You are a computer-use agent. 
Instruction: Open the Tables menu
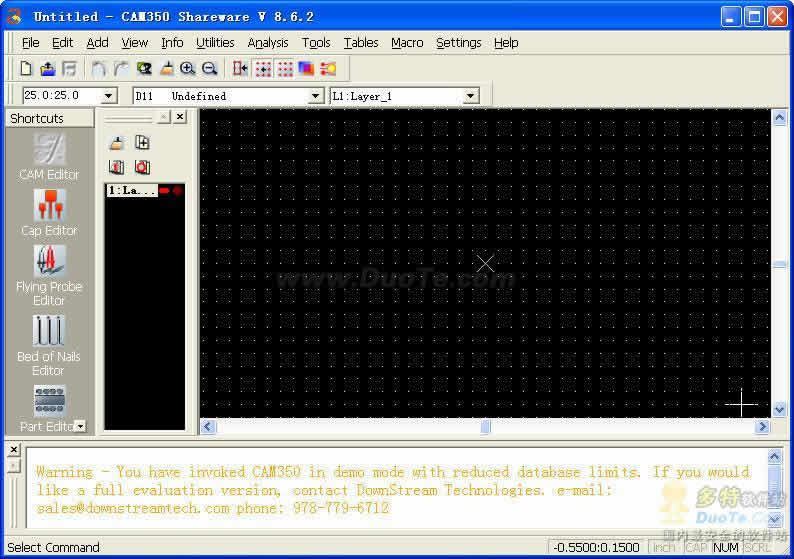361,43
